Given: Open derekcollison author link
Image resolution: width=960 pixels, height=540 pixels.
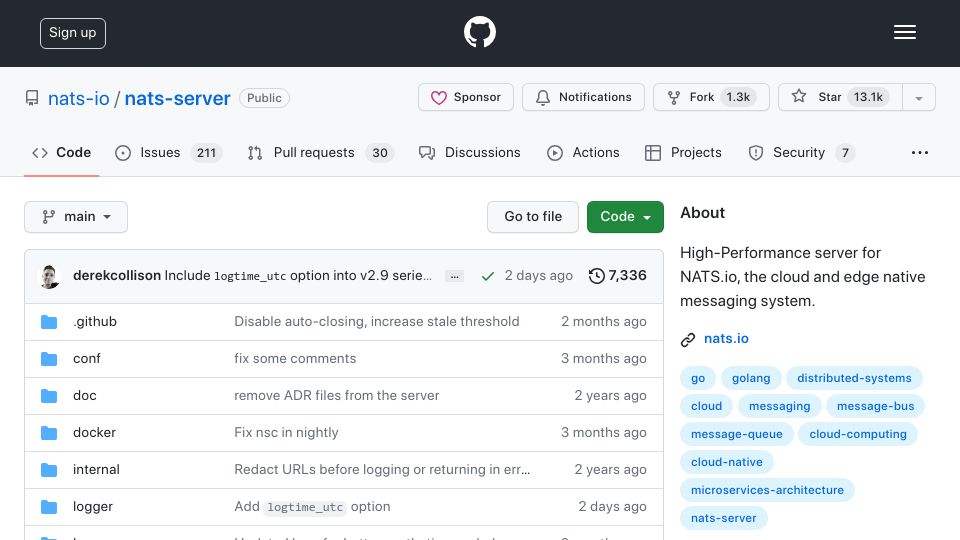Looking at the screenshot, I should (117, 276).
